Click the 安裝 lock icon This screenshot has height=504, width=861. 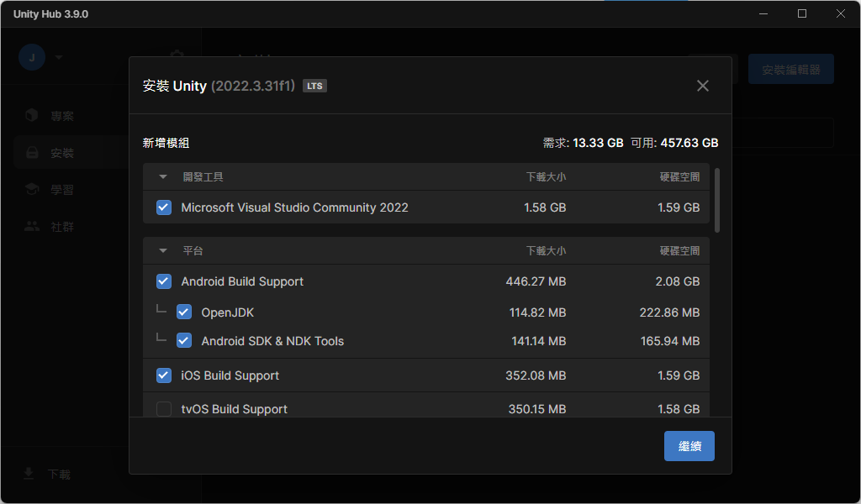pyautogui.click(x=33, y=153)
